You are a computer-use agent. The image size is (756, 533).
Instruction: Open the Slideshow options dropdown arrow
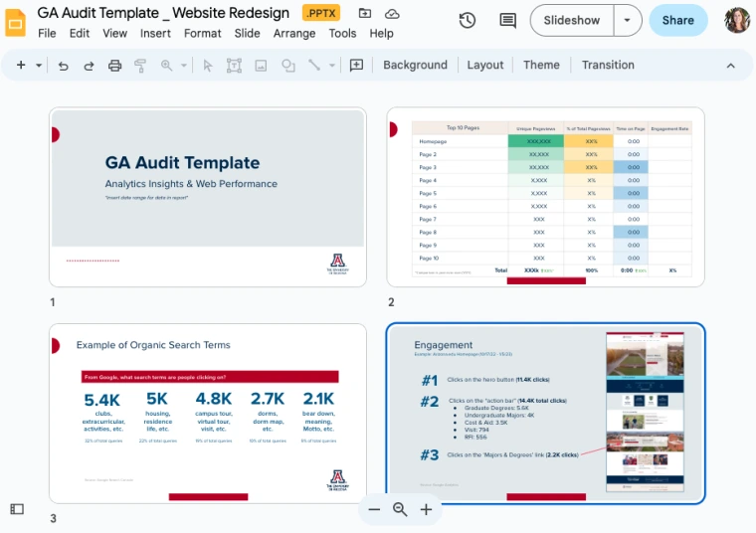[628, 20]
